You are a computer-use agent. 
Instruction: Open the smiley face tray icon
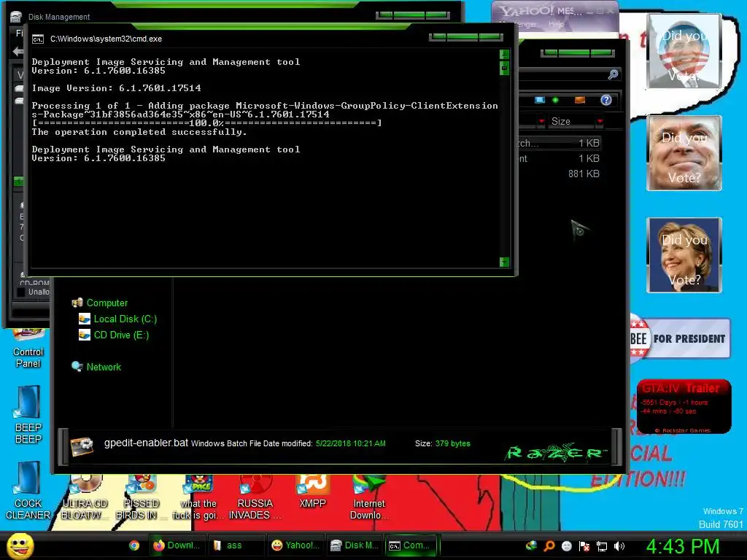coord(566,546)
